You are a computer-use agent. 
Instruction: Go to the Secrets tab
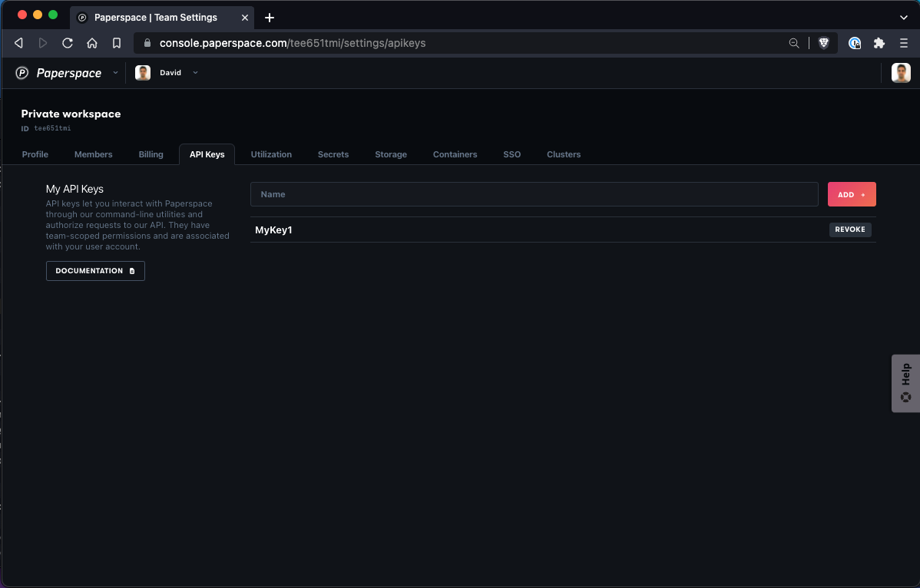[x=333, y=154]
